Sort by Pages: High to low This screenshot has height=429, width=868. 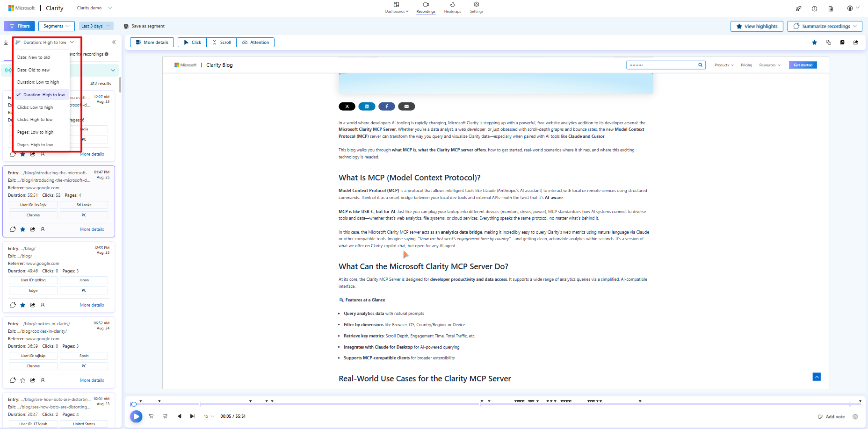click(42, 145)
